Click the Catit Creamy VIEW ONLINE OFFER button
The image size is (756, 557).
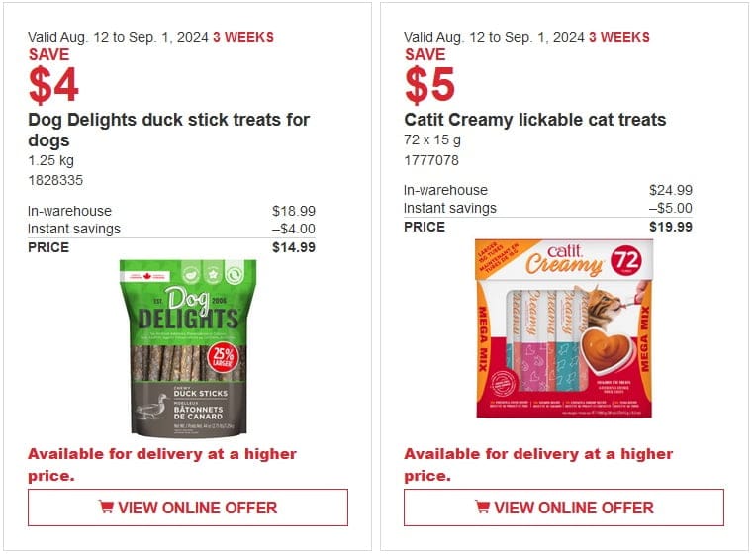[x=564, y=508]
